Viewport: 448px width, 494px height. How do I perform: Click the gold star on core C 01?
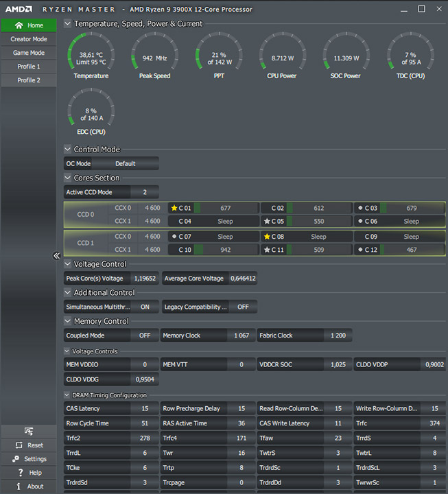click(x=174, y=208)
